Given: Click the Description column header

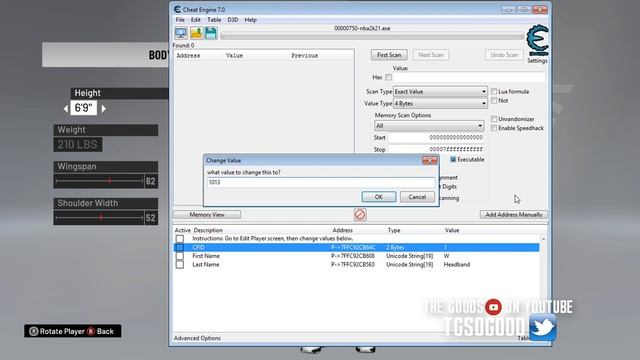Looking at the screenshot, I should tap(208, 230).
